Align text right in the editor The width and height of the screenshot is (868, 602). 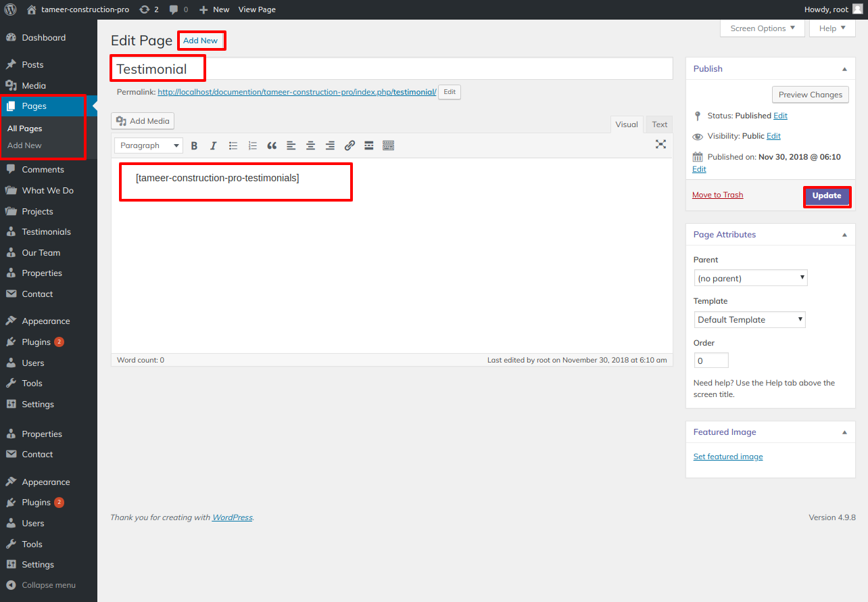pyautogui.click(x=330, y=145)
